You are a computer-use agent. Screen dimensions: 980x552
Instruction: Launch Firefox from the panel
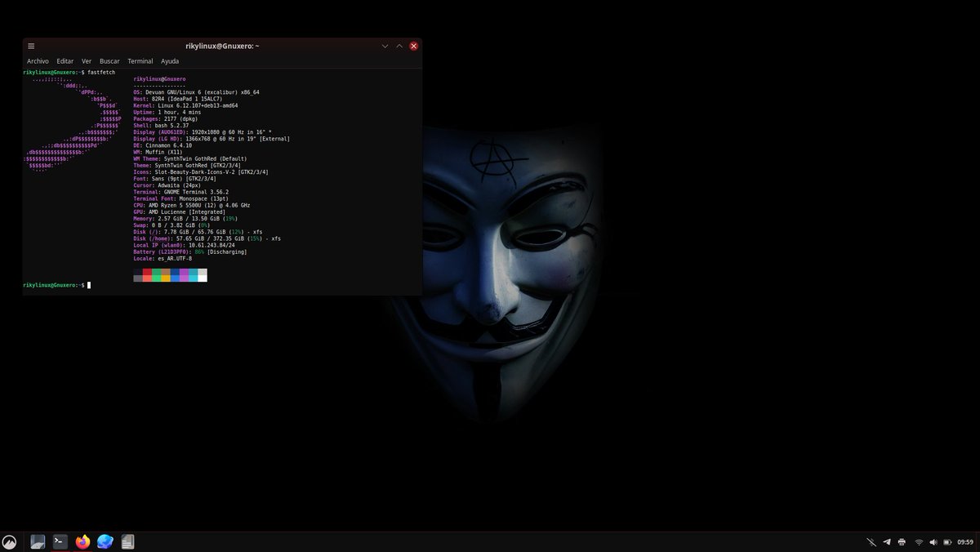pos(82,541)
